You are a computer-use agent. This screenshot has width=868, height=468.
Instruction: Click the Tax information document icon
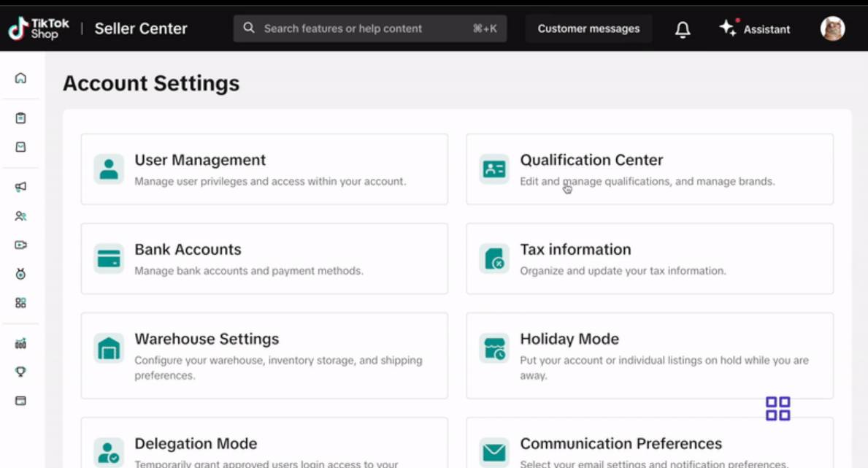(493, 258)
